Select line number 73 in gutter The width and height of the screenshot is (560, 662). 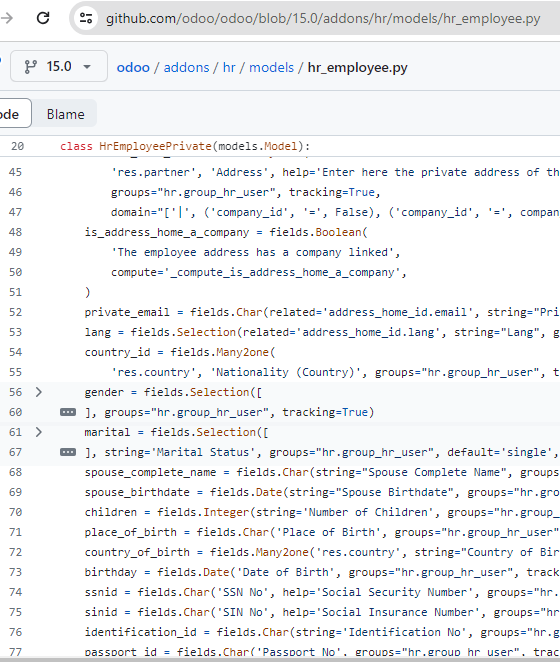pos(16,572)
